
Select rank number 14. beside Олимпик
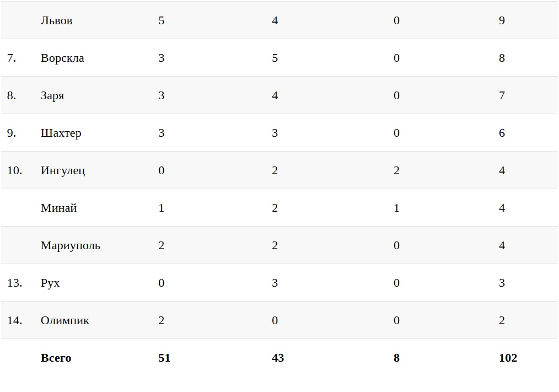(14, 321)
